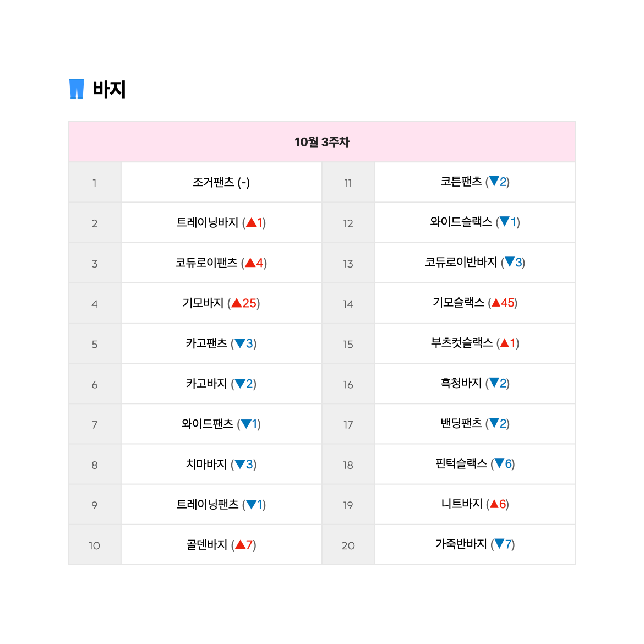Click the rank number 20 cell
644x644 pixels.
[x=348, y=545]
